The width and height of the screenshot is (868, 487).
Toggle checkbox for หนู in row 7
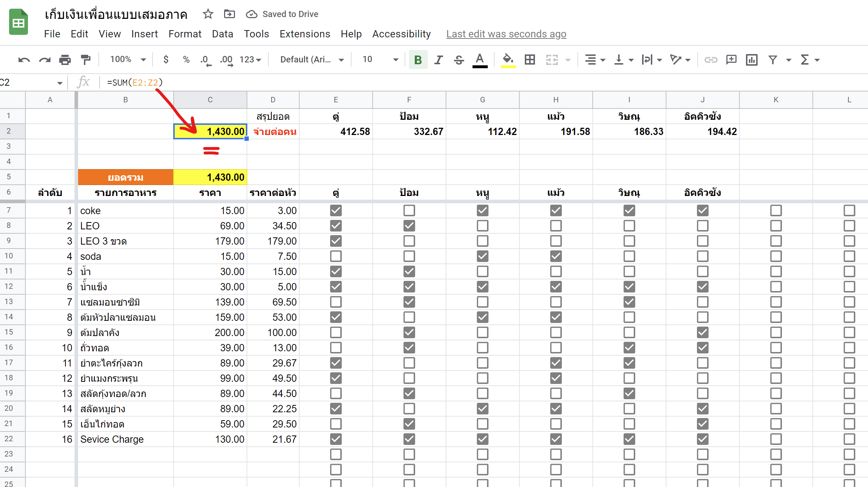[482, 210]
